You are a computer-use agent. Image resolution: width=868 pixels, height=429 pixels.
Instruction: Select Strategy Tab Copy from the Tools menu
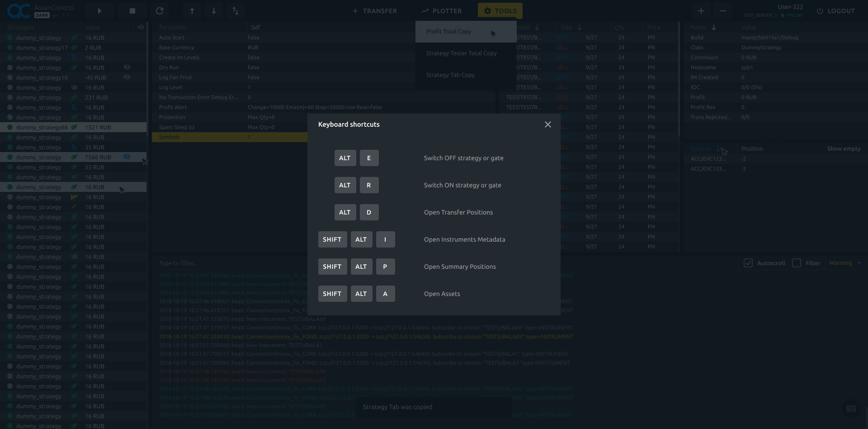[x=450, y=75]
